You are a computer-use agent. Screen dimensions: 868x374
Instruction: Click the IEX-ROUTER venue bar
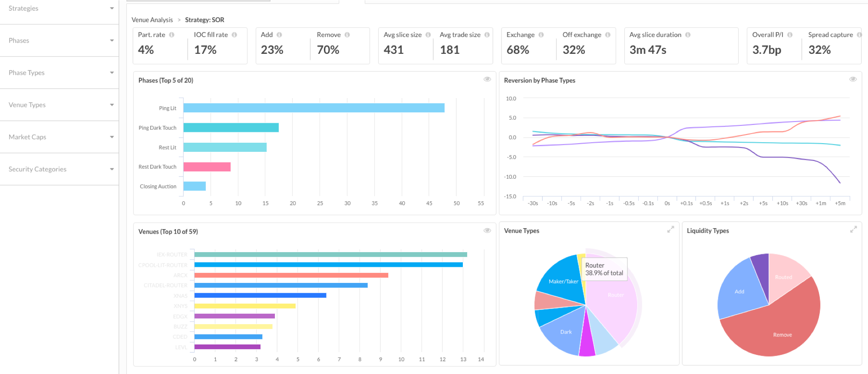(x=331, y=255)
